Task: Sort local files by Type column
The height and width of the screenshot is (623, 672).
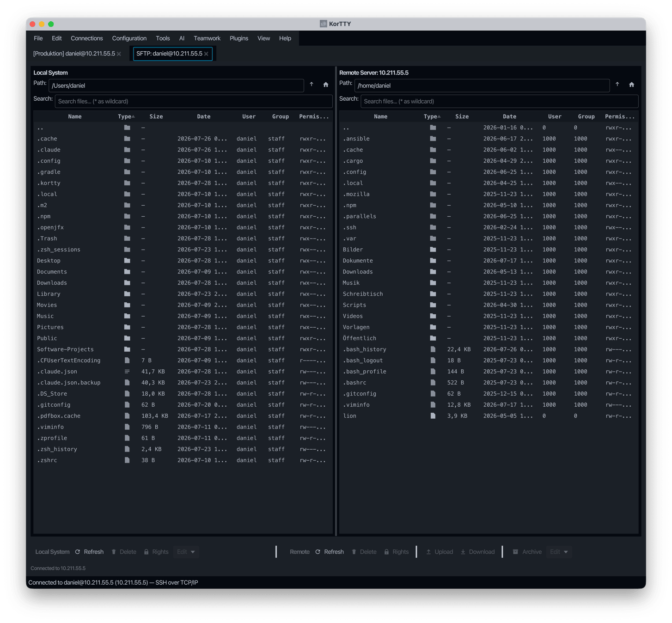Action: (x=126, y=116)
